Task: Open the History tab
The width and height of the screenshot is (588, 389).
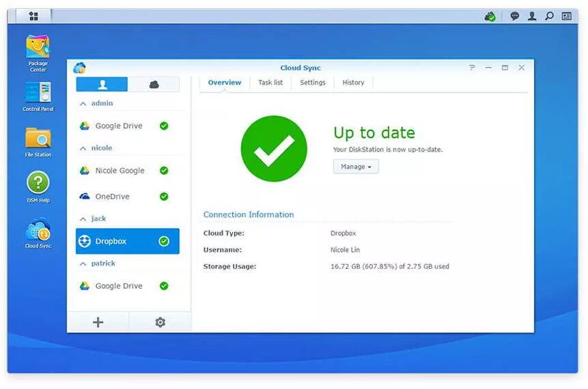Action: click(353, 83)
